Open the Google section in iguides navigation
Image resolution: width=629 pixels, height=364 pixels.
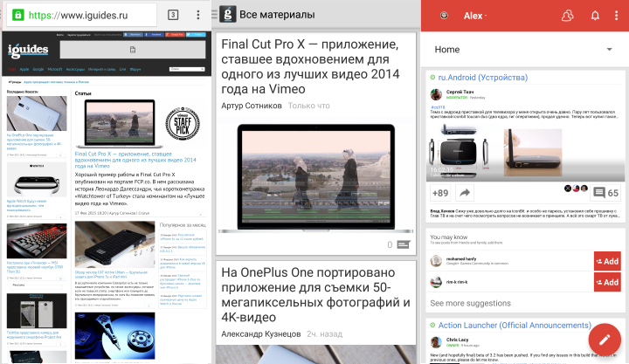point(38,69)
